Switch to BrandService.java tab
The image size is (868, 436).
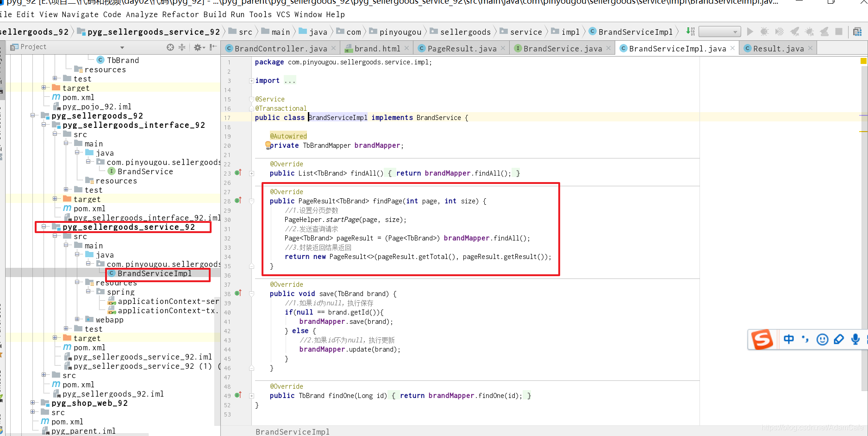pyautogui.click(x=563, y=49)
